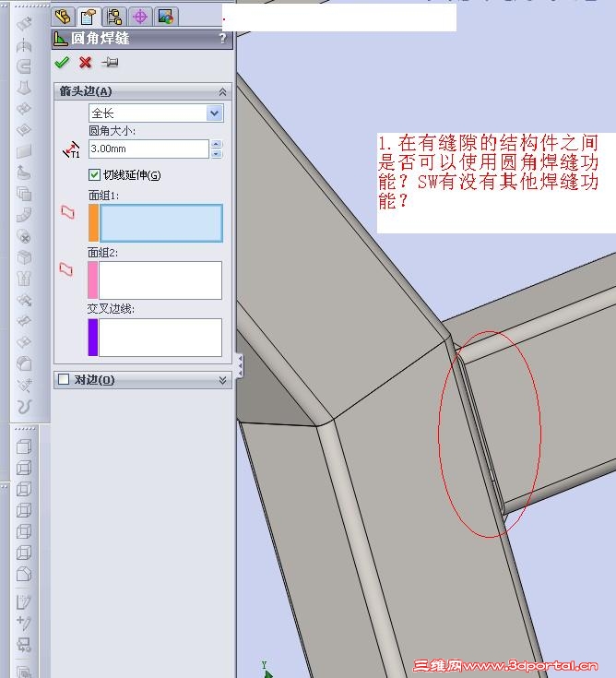Click the dome-shaped surface toolbar icon
Viewport: 616px width, 678px height.
[24, 363]
